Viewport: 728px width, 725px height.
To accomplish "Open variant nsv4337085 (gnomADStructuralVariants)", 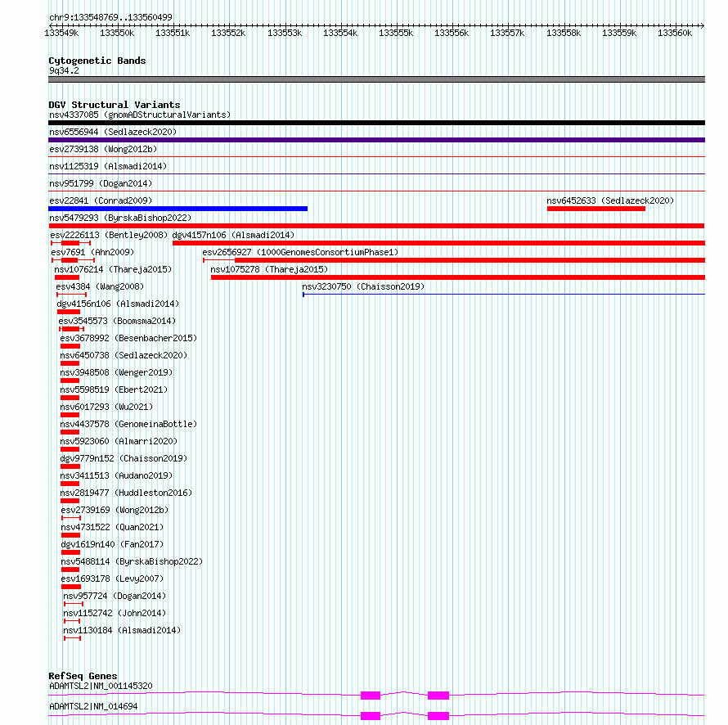I will [x=140, y=115].
